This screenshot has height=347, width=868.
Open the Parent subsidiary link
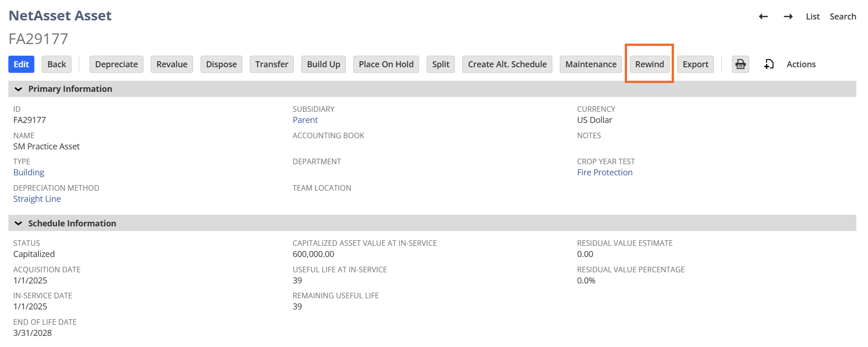(305, 120)
